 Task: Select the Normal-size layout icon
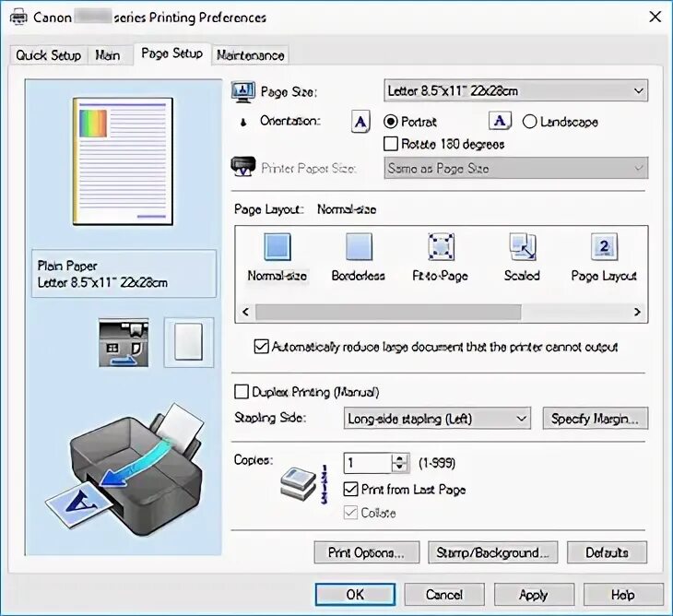pyautogui.click(x=277, y=247)
